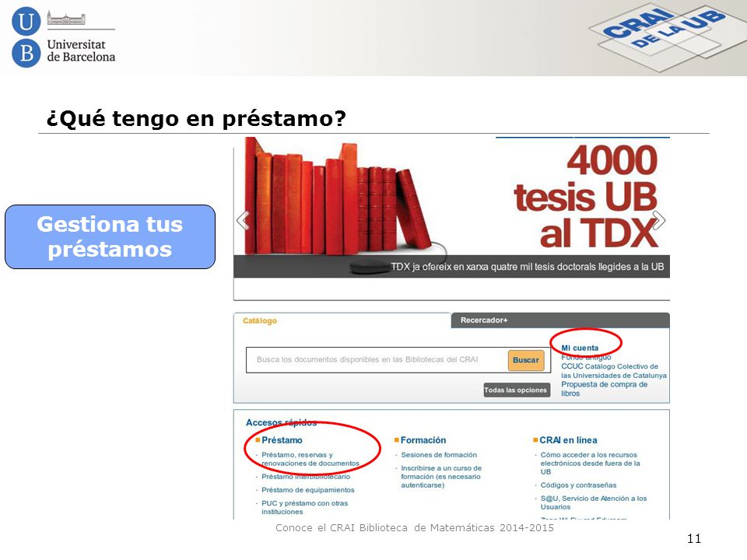The width and height of the screenshot is (747, 560).
Task: Open the Formación section heading
Action: (x=423, y=440)
